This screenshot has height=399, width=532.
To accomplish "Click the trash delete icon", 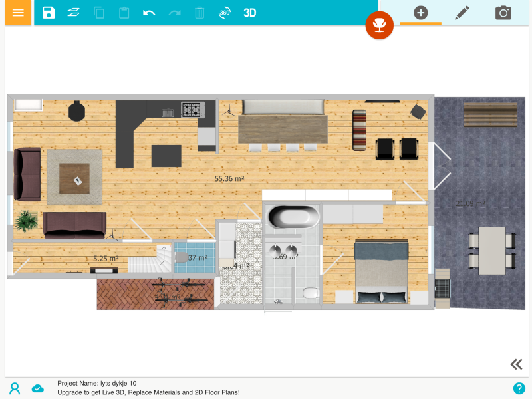I will coord(199,13).
